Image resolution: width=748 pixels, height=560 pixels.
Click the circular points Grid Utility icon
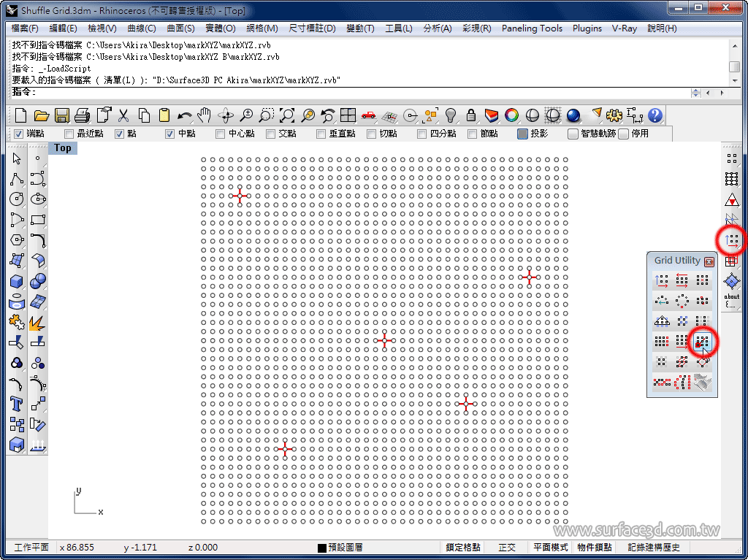point(682,301)
